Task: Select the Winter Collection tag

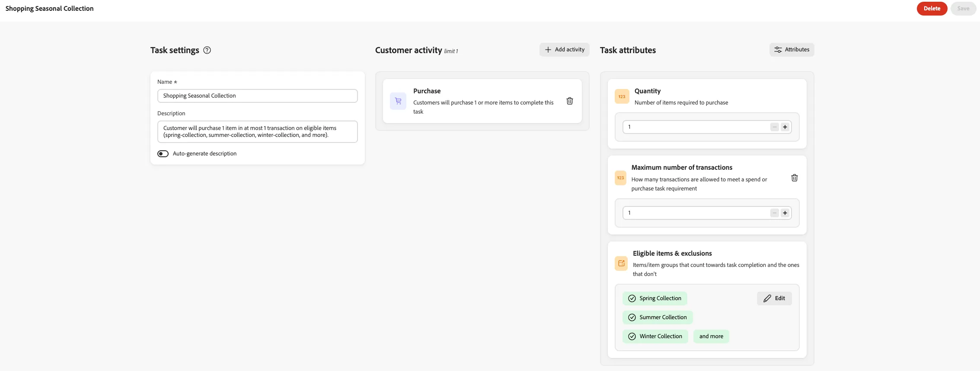Action: [655, 336]
